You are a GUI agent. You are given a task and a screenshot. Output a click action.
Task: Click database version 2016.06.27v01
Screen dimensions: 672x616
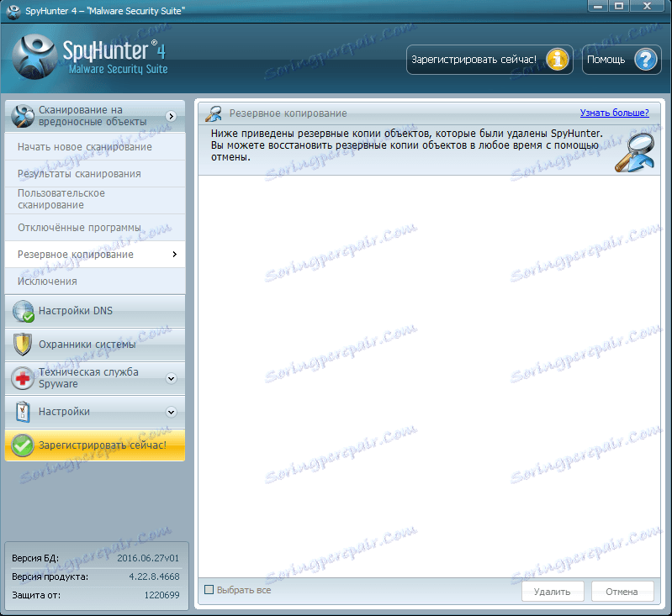[x=148, y=558]
